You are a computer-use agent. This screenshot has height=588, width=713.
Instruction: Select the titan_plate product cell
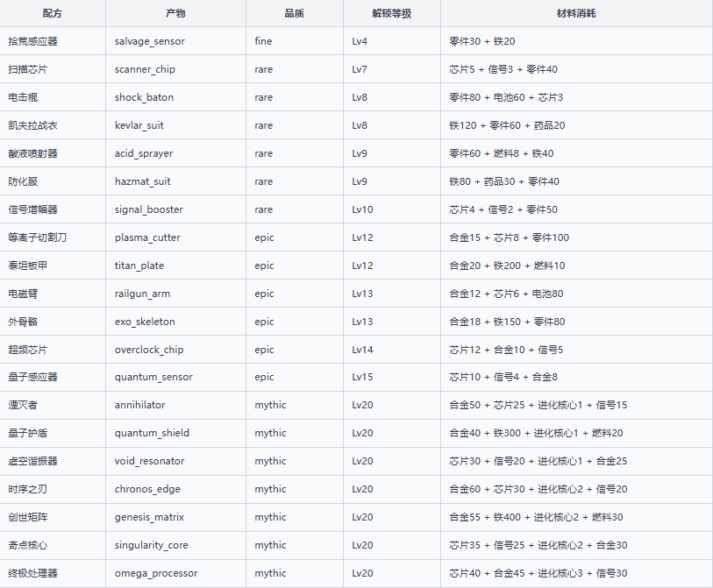175,266
